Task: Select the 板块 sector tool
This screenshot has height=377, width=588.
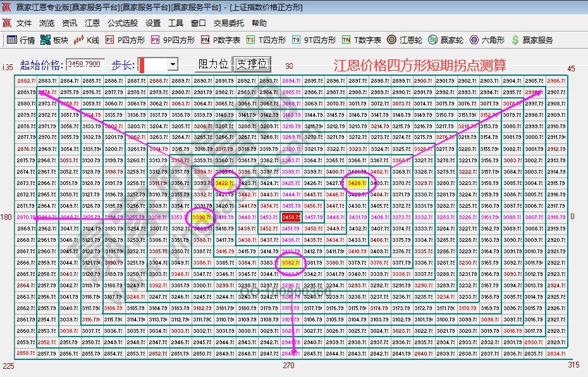Action: [x=55, y=39]
